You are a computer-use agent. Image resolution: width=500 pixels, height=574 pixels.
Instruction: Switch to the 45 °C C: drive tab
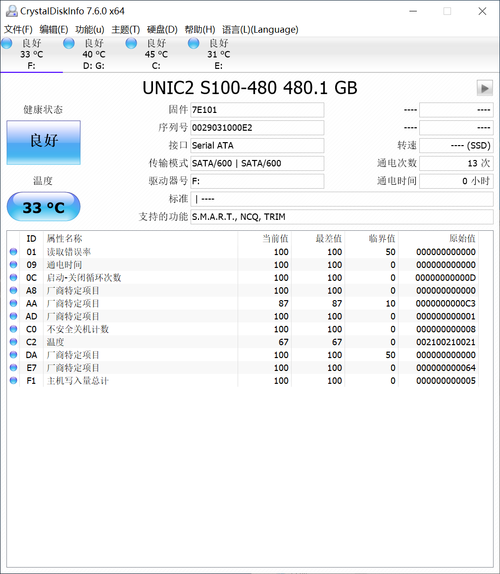156,54
